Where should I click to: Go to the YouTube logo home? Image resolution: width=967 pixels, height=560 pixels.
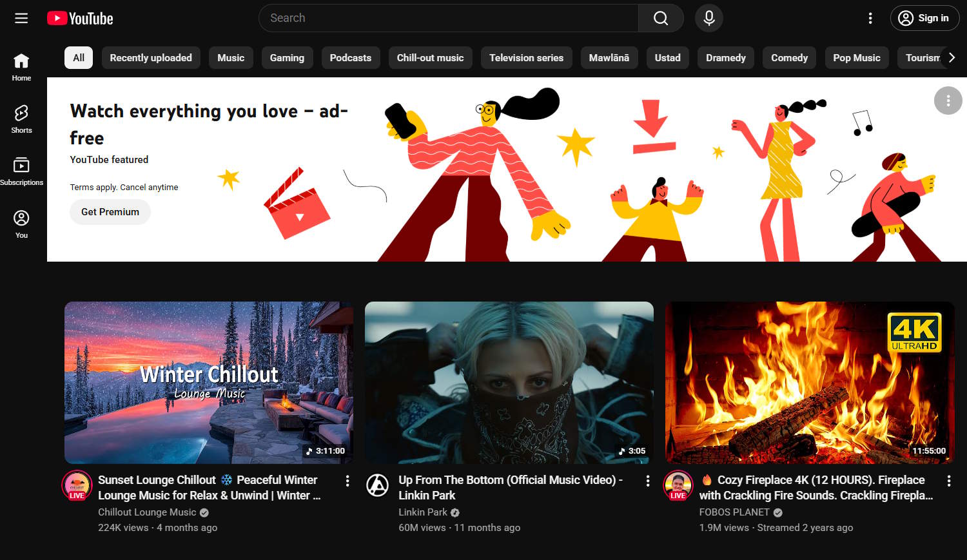tap(80, 18)
